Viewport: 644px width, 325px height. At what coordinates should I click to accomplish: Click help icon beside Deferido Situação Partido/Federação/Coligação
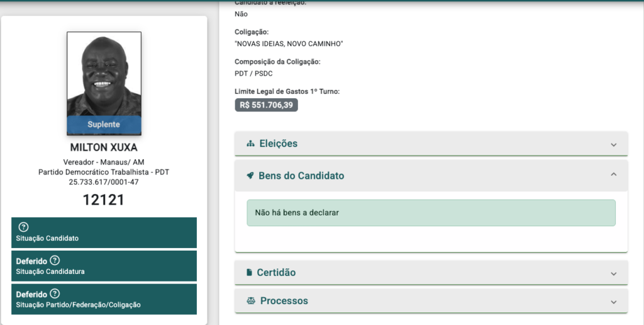(x=55, y=294)
